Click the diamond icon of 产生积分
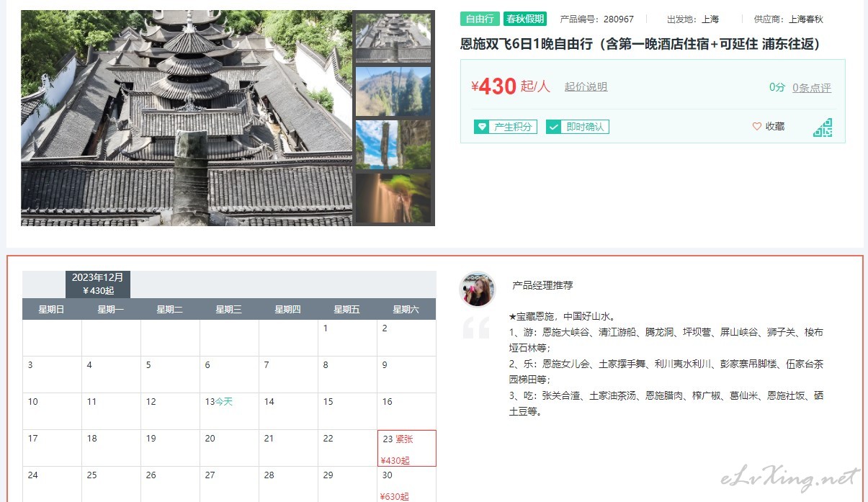 [x=481, y=127]
